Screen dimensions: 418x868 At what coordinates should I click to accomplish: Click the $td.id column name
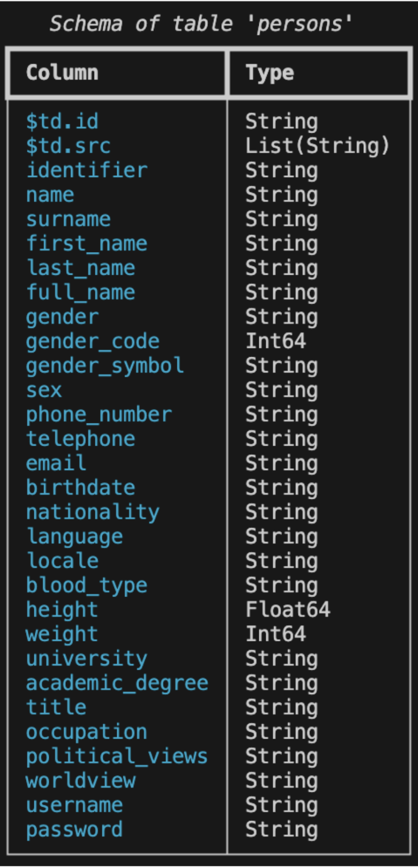62,122
